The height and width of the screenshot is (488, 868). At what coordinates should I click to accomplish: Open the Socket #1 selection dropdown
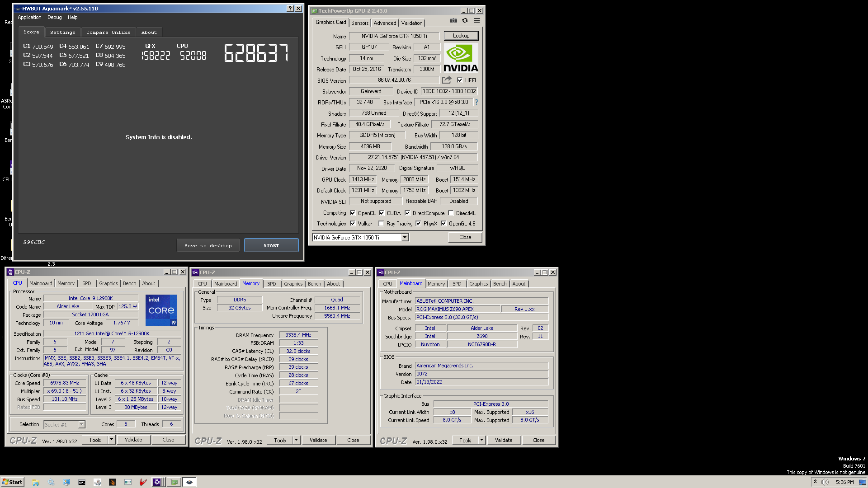(x=81, y=425)
